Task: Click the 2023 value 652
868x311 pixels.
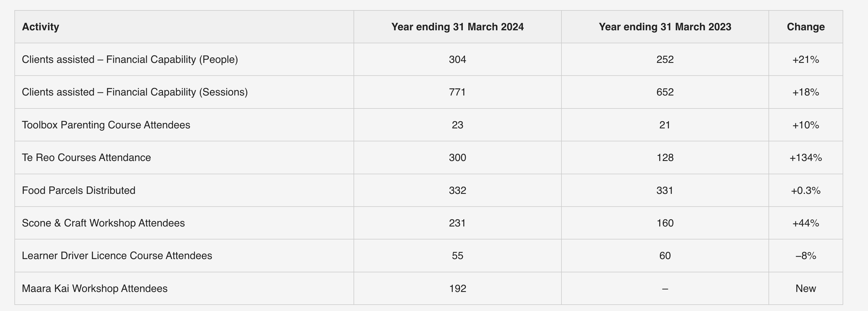Action: [x=665, y=92]
